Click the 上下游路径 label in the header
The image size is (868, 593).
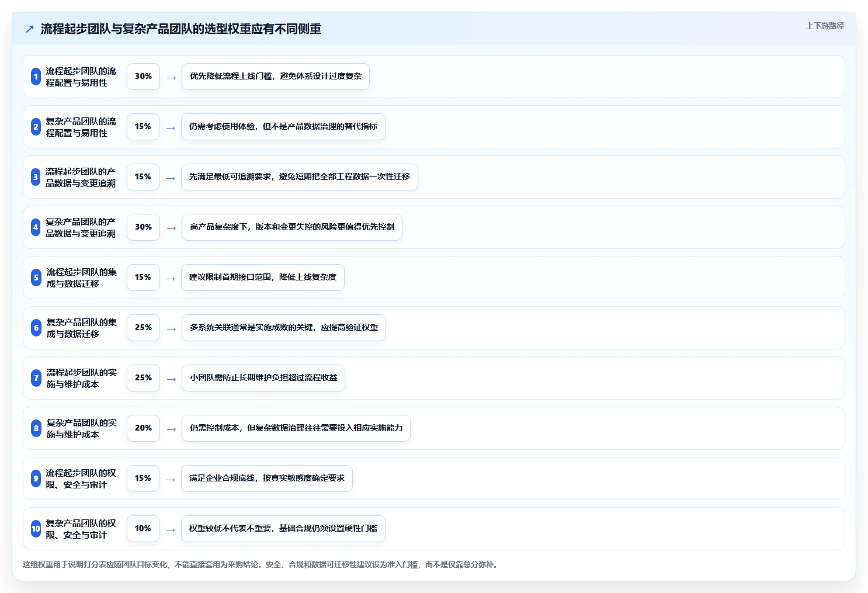[825, 26]
